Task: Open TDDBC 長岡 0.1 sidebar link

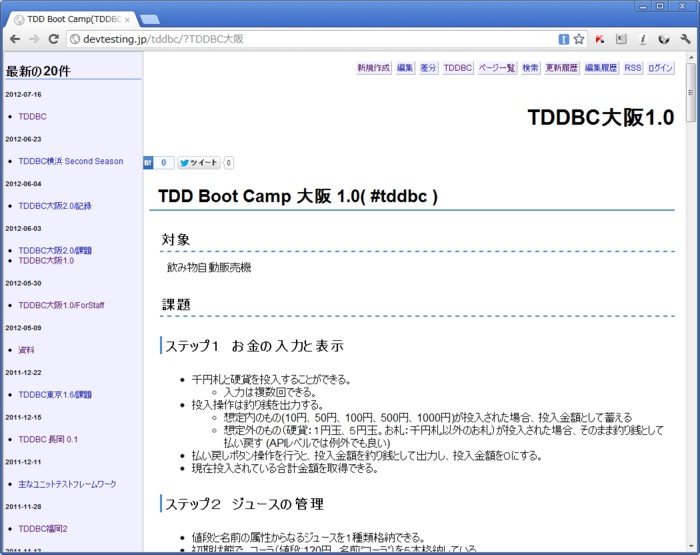Action: (x=48, y=439)
